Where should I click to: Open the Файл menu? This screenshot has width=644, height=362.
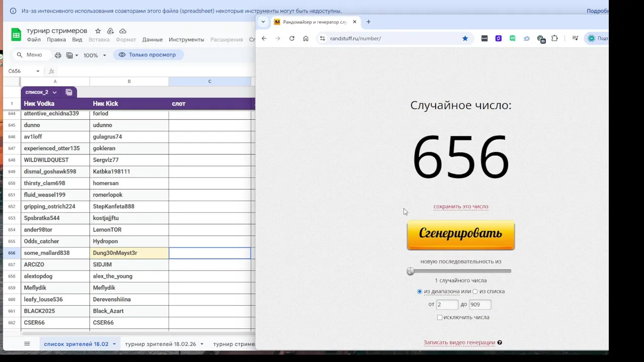coord(34,40)
